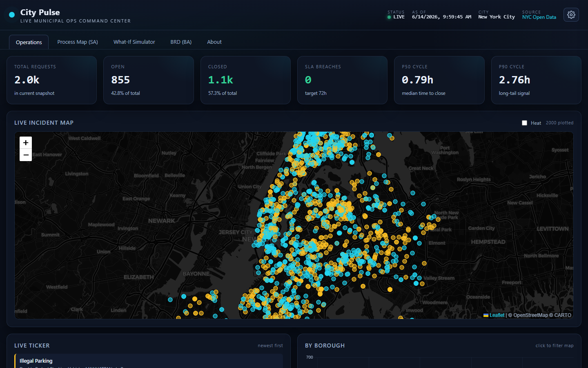Screen dimensions: 588x368
Task: Zoom out on the incident map
Action: (x=26, y=155)
